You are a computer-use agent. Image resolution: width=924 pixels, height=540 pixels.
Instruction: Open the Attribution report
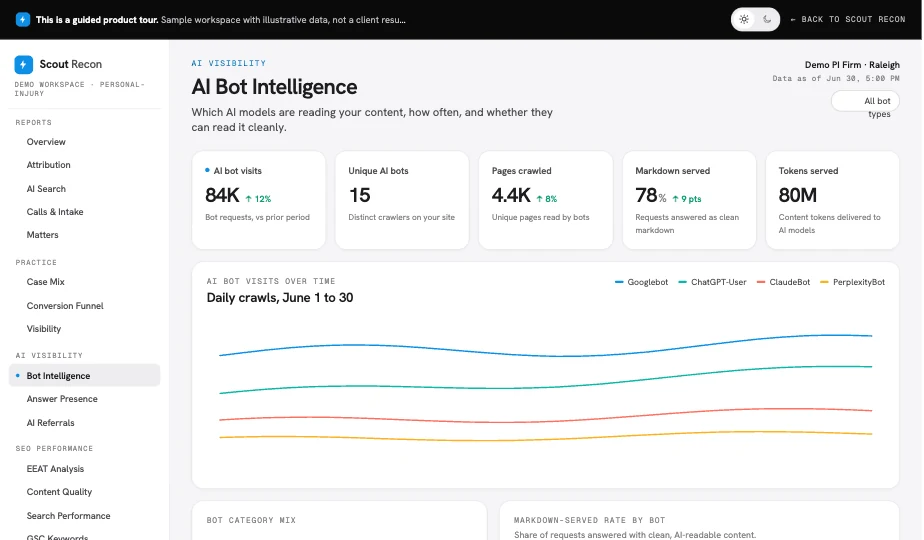coord(48,165)
